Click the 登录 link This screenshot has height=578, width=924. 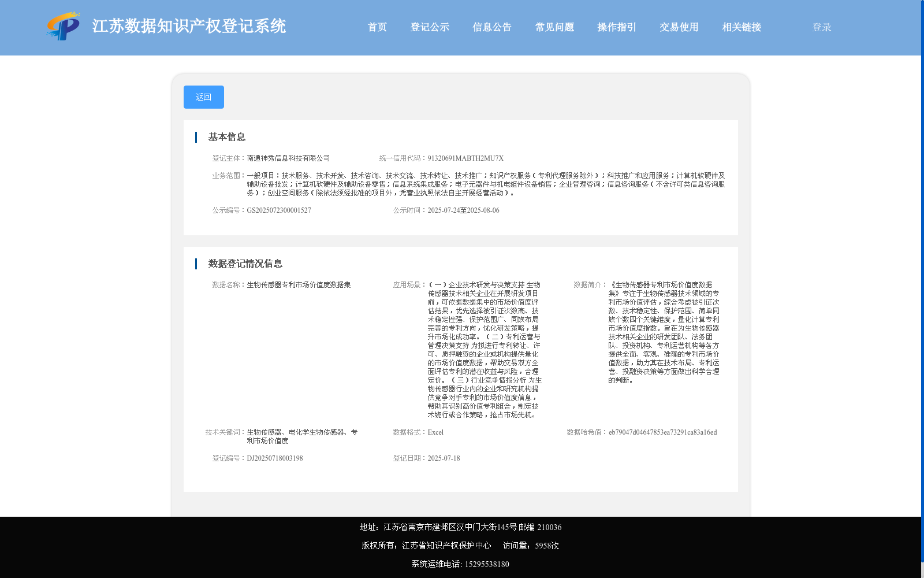click(x=822, y=27)
